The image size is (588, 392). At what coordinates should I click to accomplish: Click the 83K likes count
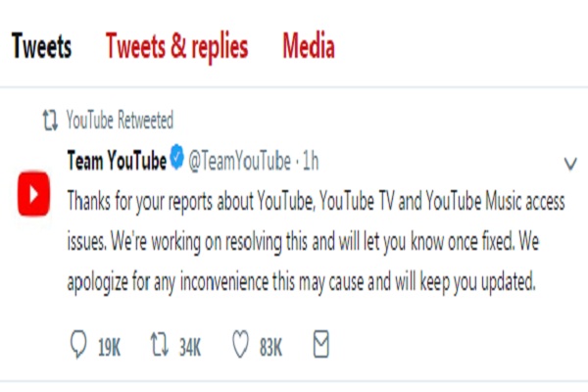pyautogui.click(x=271, y=346)
